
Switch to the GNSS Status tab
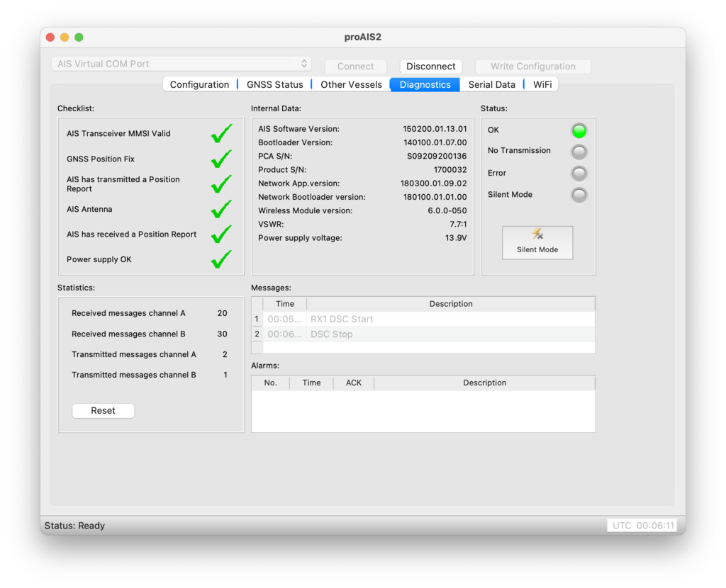[x=274, y=85]
